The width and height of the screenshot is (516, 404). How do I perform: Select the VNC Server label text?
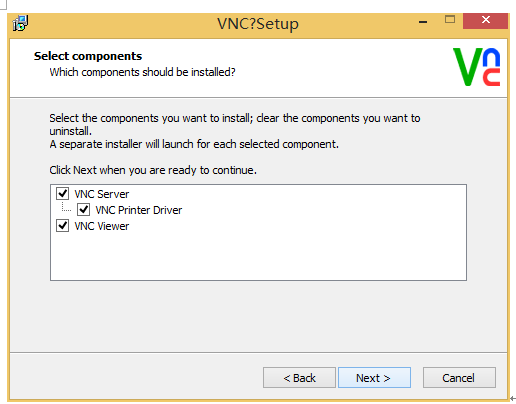point(102,194)
